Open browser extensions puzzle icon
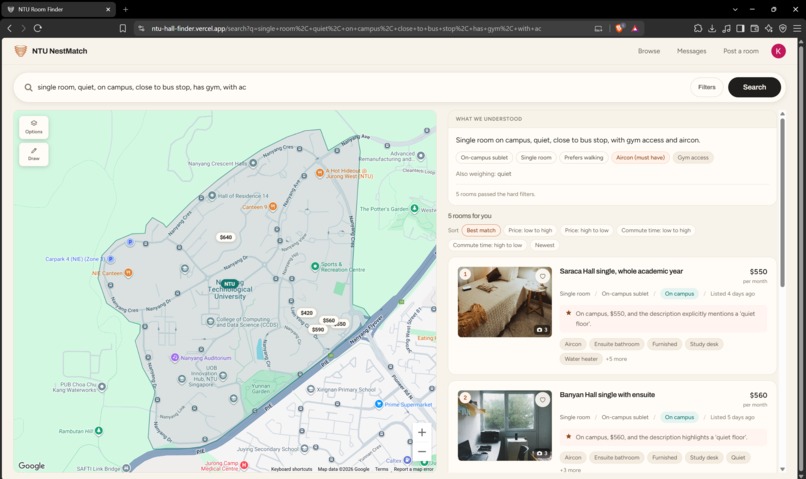 (698, 28)
